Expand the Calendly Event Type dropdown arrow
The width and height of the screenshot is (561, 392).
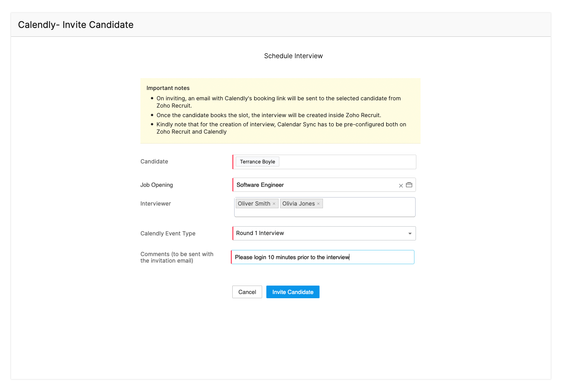click(410, 234)
